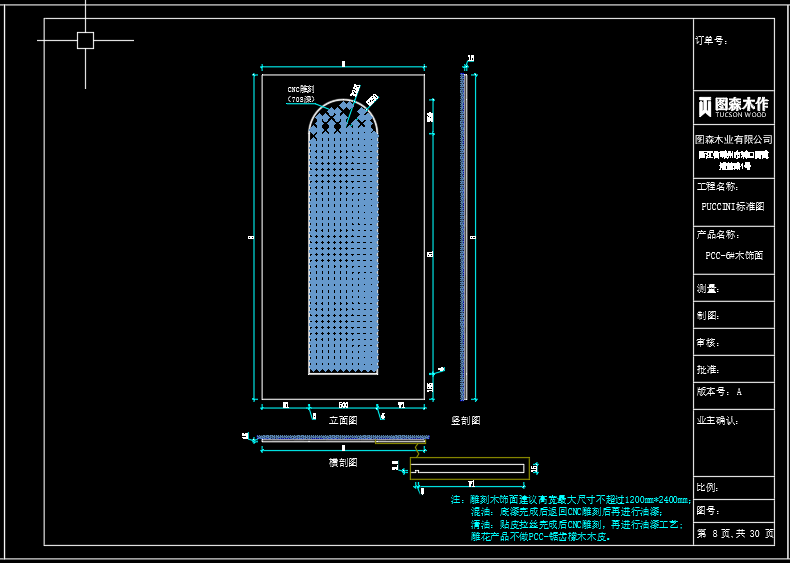Screen dimensions: 790x563
Task: Select the 版本号: A field
Action: click(719, 393)
